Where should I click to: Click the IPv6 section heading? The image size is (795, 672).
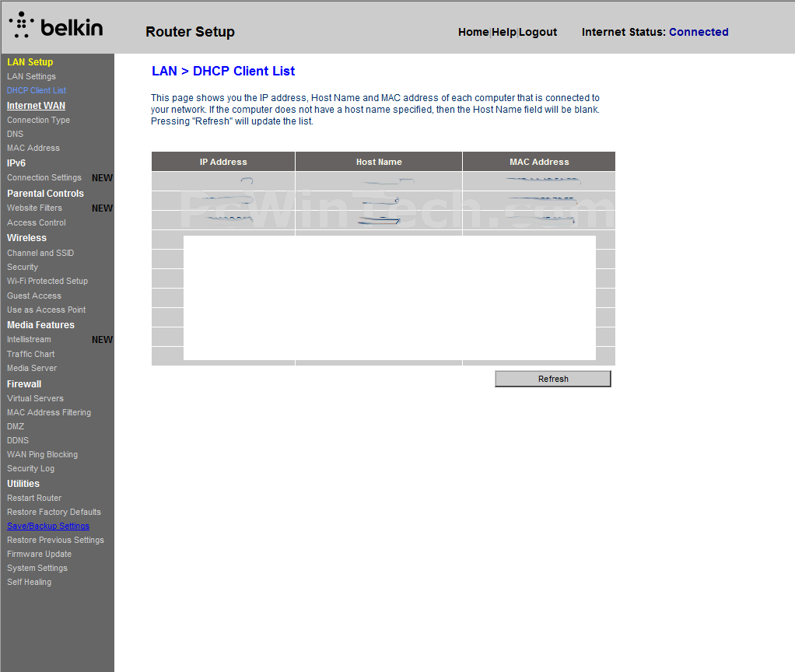16,163
